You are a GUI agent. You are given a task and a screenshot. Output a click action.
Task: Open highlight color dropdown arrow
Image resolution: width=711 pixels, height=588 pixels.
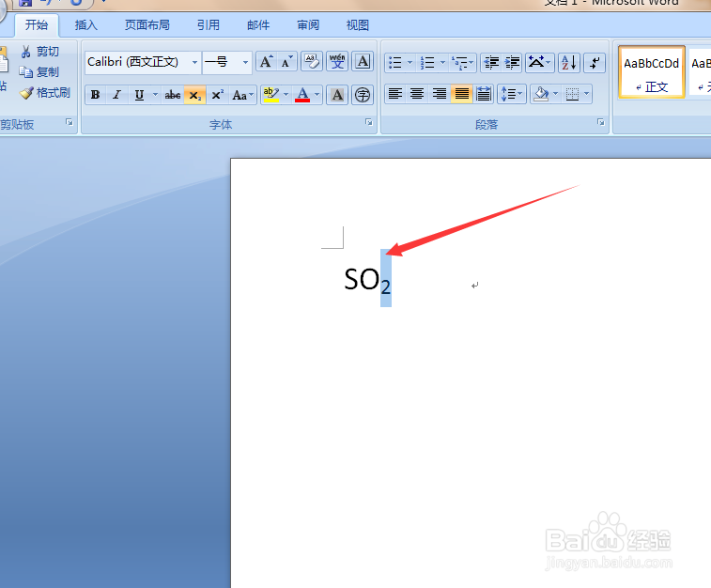[x=286, y=95]
